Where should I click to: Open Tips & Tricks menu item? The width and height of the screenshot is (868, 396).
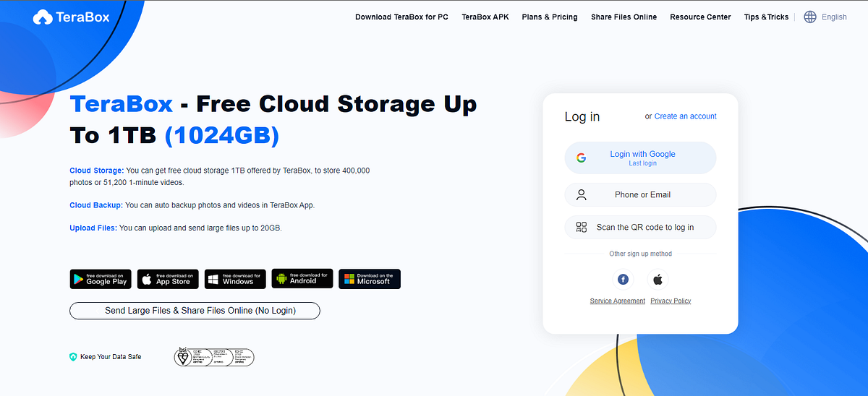(766, 17)
